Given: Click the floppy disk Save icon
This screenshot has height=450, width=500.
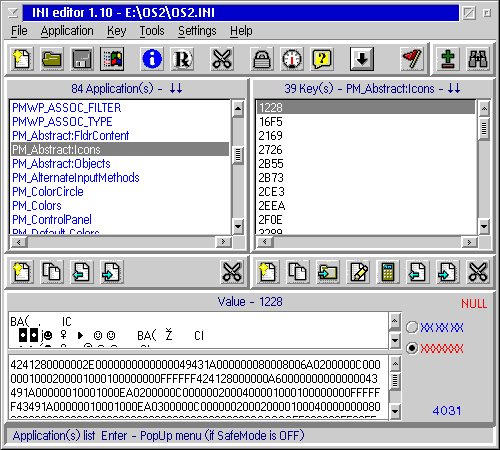Looking at the screenshot, I should (x=82, y=59).
